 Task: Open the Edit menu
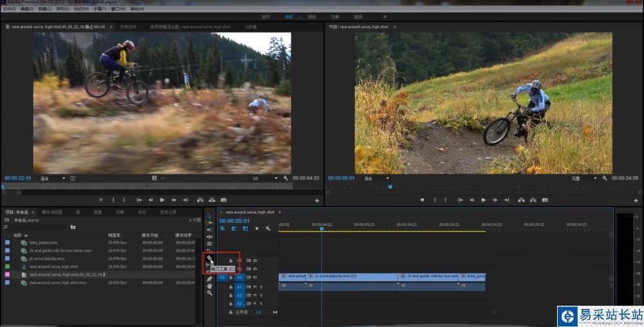27,8
